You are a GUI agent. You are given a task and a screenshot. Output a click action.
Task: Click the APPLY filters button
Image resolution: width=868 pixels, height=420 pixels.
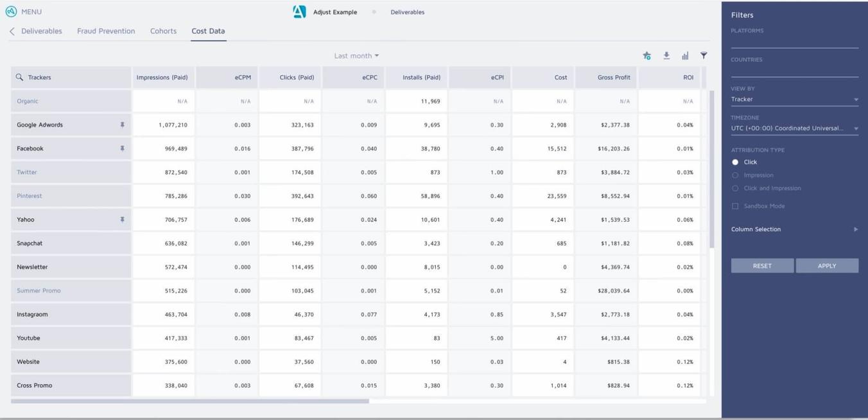coord(827,266)
